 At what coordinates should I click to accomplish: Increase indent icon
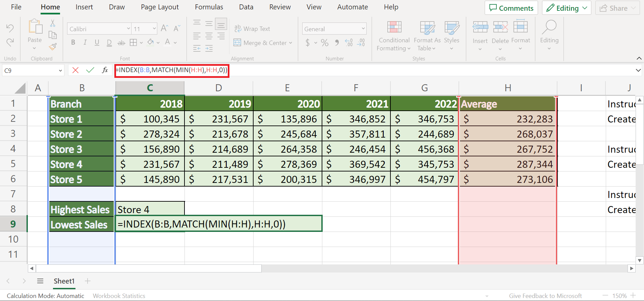pyautogui.click(x=209, y=49)
